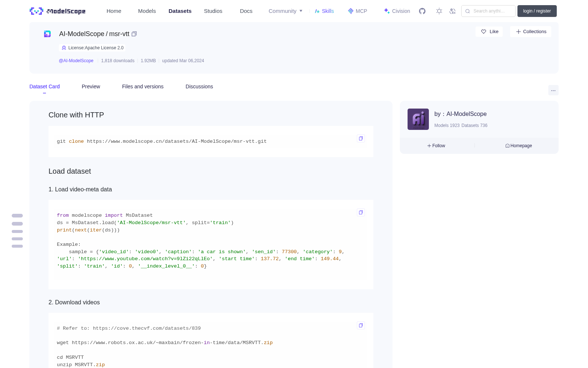Viewport: 588px width, 368px height.
Task: Click '2. Download videos' subheading
Action: pos(74,302)
